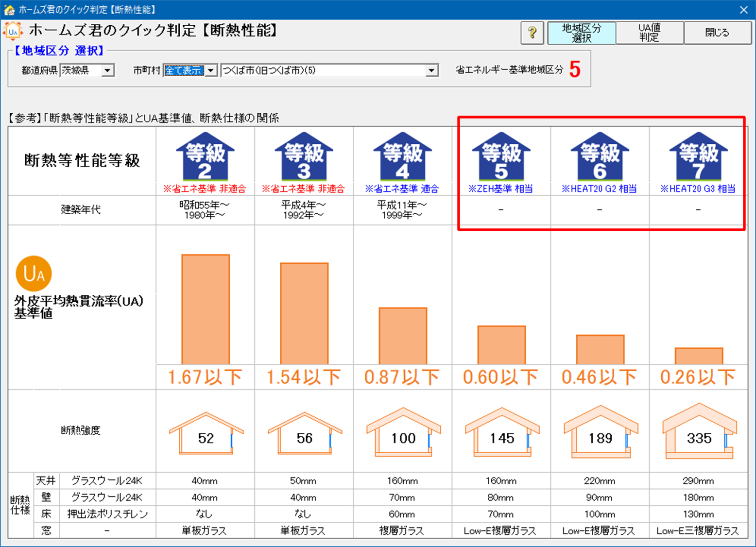The image size is (756, 547).
Task: Click the 閉じる button
Action: 717,33
